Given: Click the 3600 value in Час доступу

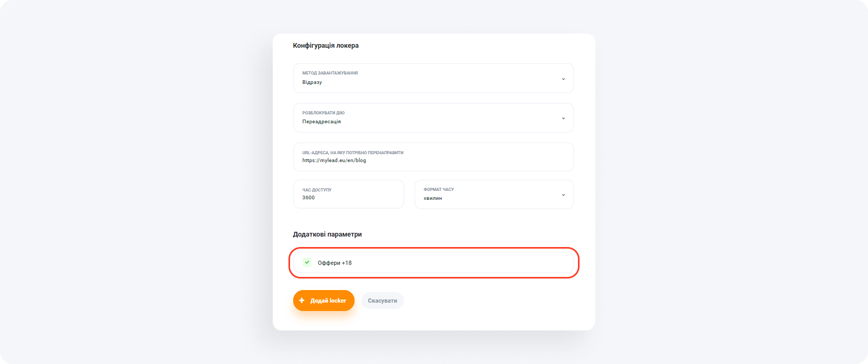Looking at the screenshot, I should (x=308, y=198).
